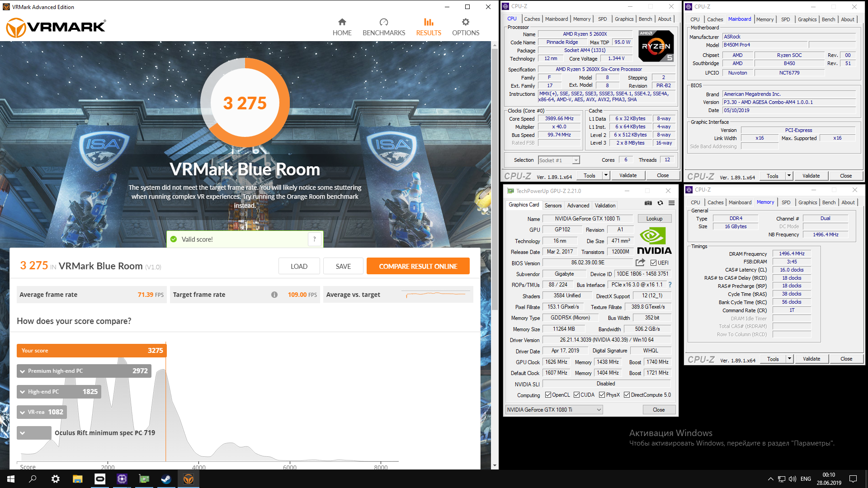Open Validation tab in GPU-Z
This screenshot has height=488, width=868.
[x=605, y=205]
